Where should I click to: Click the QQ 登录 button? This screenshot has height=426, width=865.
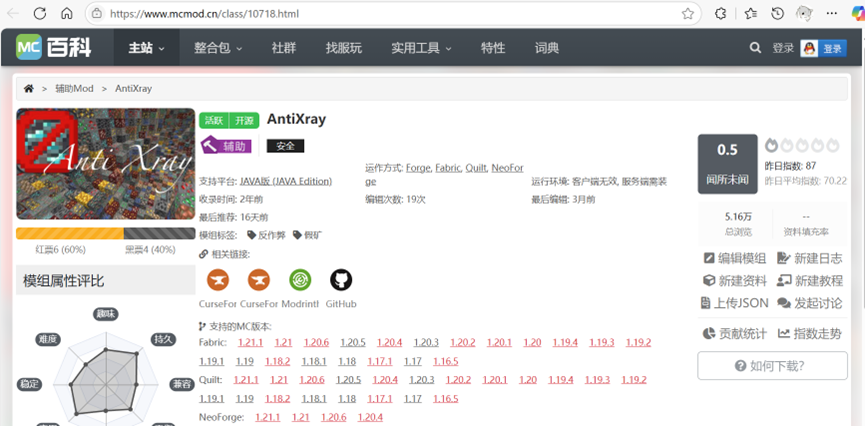click(824, 48)
